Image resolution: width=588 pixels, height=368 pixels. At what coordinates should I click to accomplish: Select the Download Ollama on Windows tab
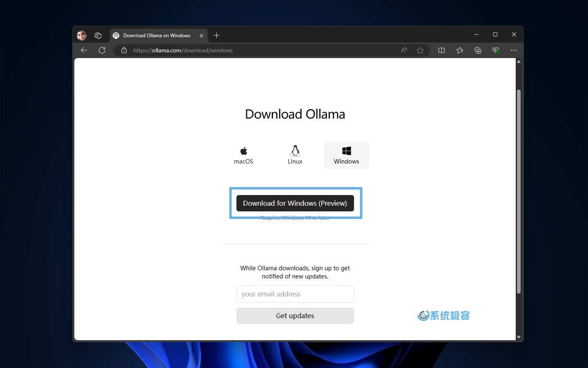tap(159, 36)
